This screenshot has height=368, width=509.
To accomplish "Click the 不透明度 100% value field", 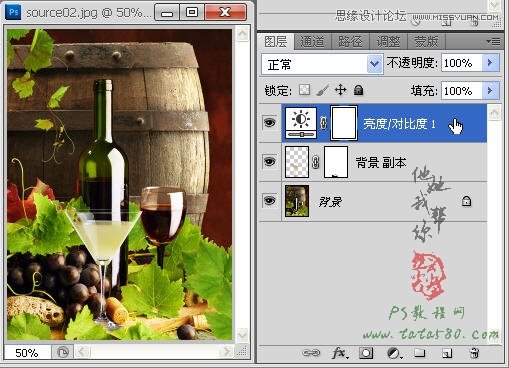I will point(462,63).
